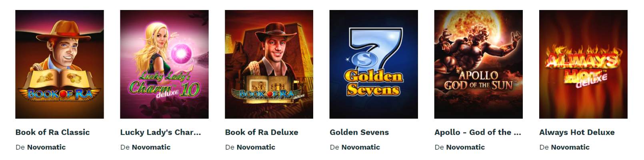
Task: Click the Always Hot Deluxe title
Action: (577, 132)
